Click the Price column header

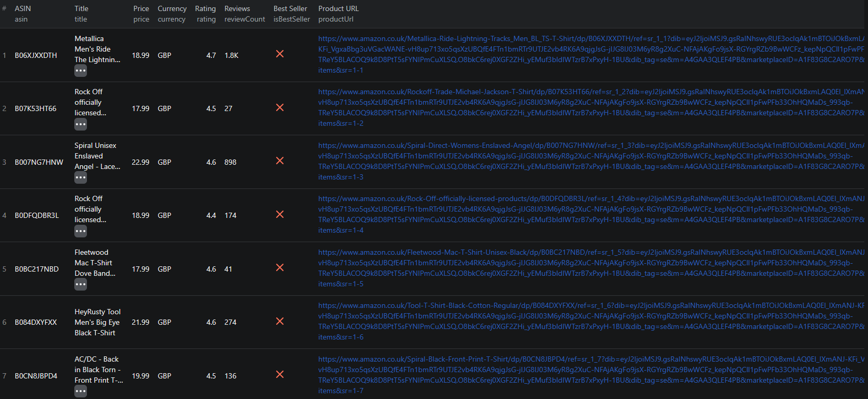[x=141, y=9]
